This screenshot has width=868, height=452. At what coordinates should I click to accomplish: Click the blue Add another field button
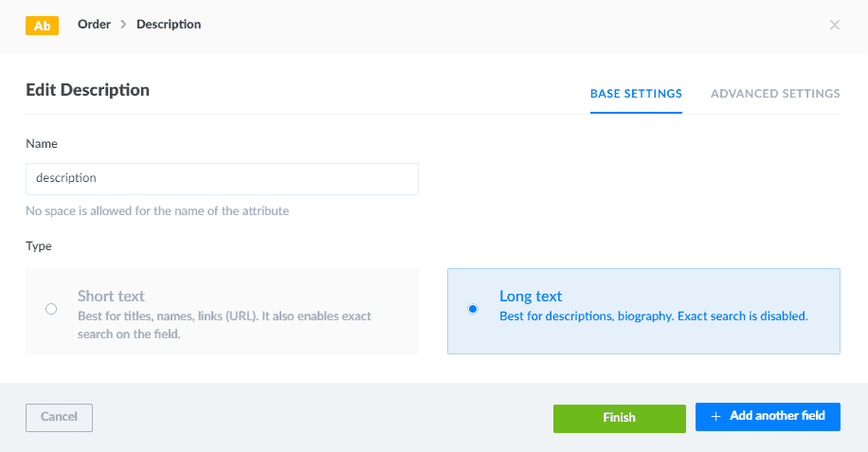pyautogui.click(x=768, y=416)
